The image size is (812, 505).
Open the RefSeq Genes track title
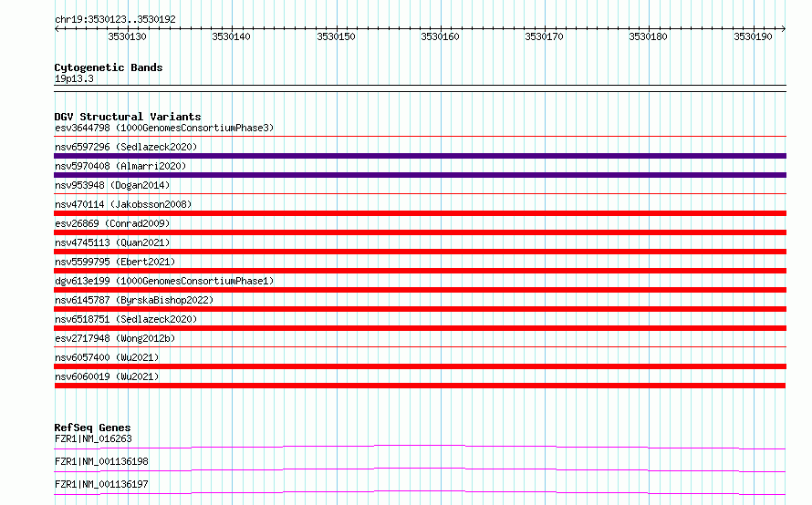[x=92, y=428]
